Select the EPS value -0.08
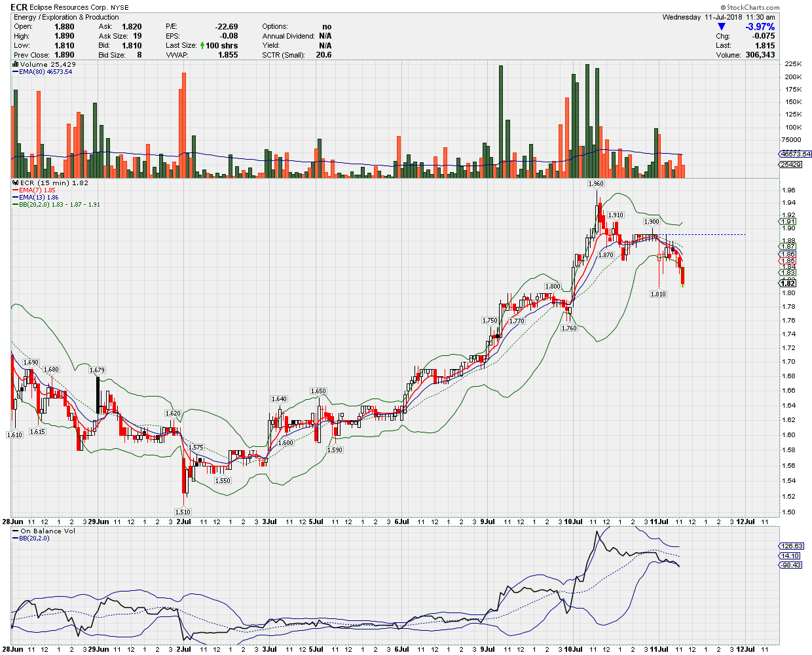812x655 pixels. 229,36
